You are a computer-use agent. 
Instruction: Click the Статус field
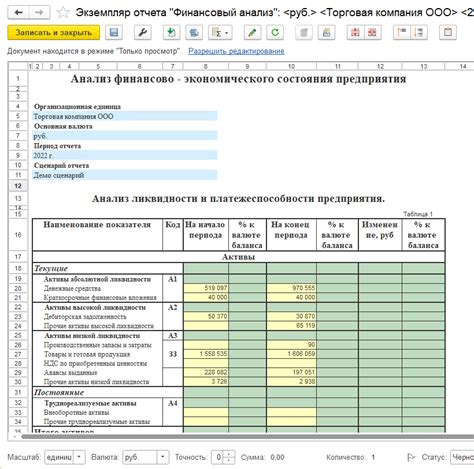pos(462,457)
